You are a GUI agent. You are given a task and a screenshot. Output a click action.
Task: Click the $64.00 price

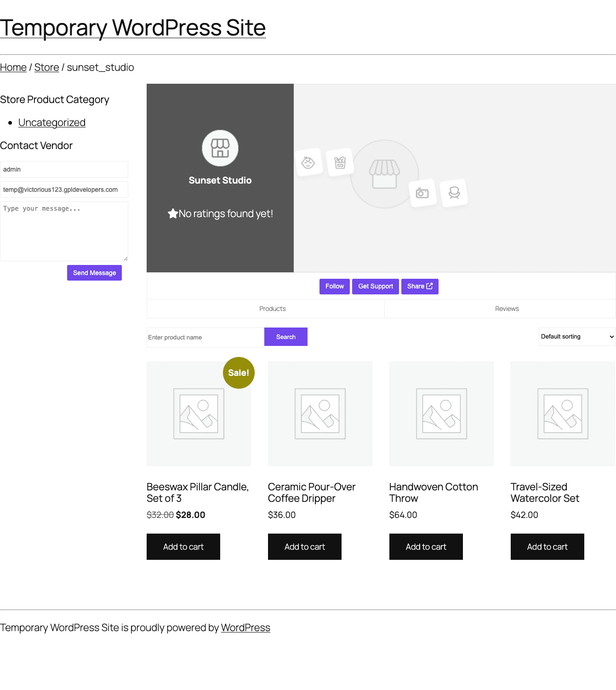click(x=403, y=515)
